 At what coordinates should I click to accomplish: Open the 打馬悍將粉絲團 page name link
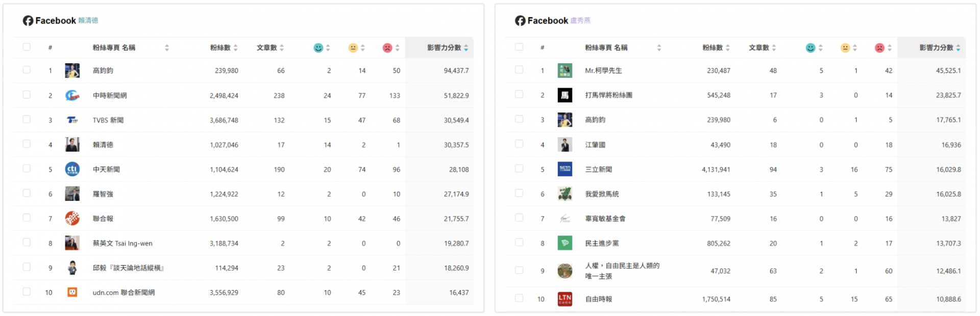tap(608, 95)
